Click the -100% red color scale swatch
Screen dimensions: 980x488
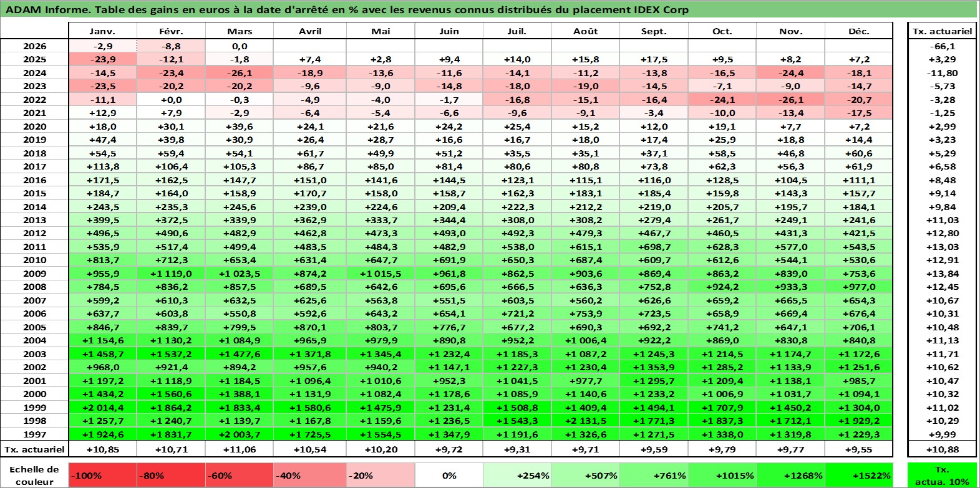[102, 475]
